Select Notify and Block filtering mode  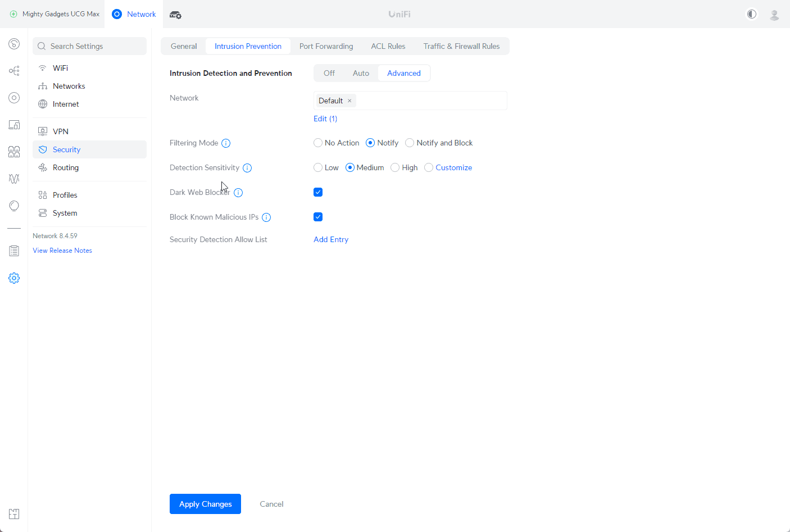(x=410, y=143)
